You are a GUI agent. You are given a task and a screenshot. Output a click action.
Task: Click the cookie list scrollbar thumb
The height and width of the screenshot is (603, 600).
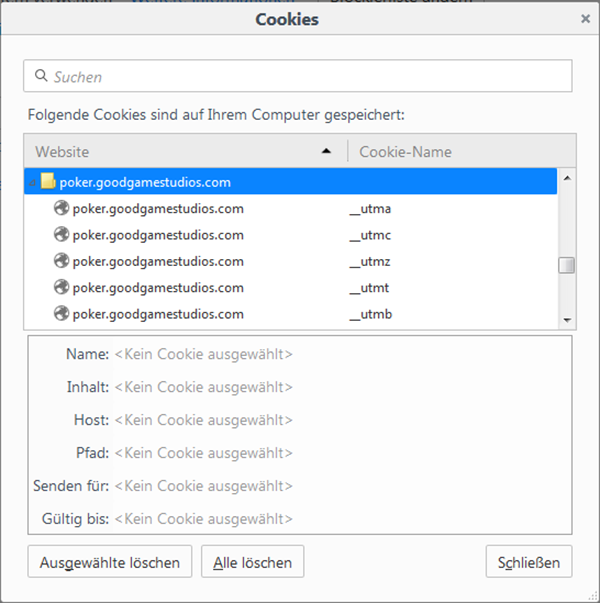tap(567, 265)
